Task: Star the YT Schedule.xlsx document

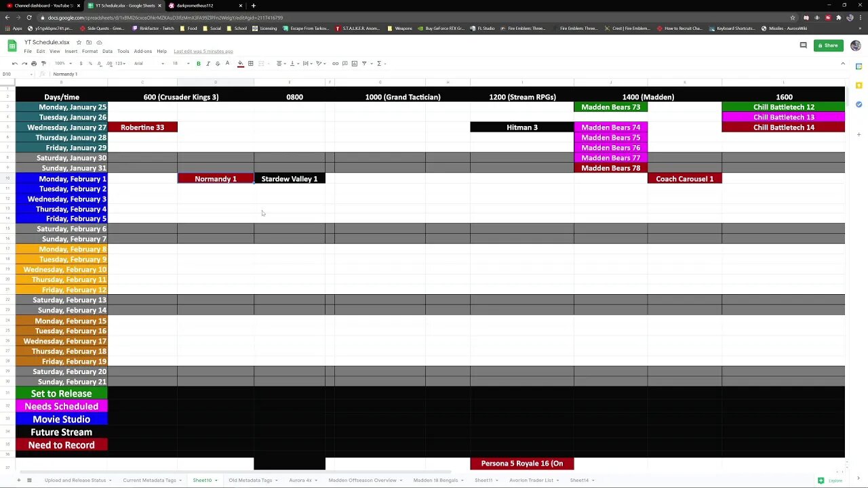Action: click(x=79, y=43)
